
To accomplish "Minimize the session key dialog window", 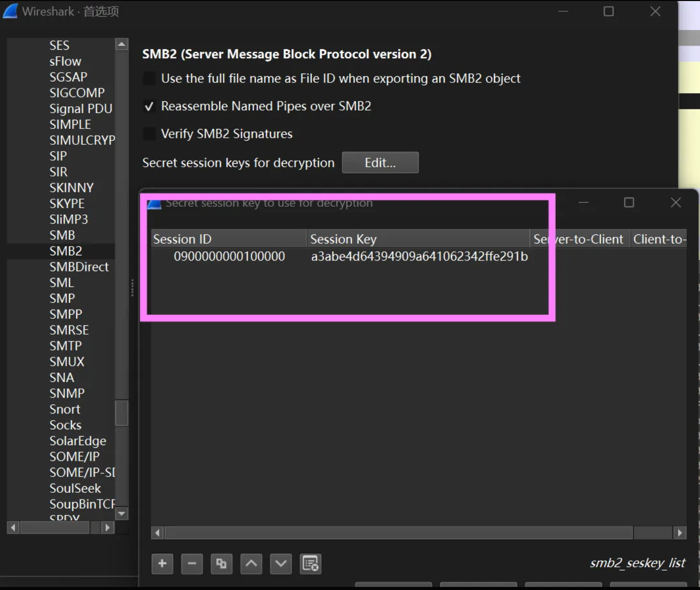I will pyautogui.click(x=583, y=203).
